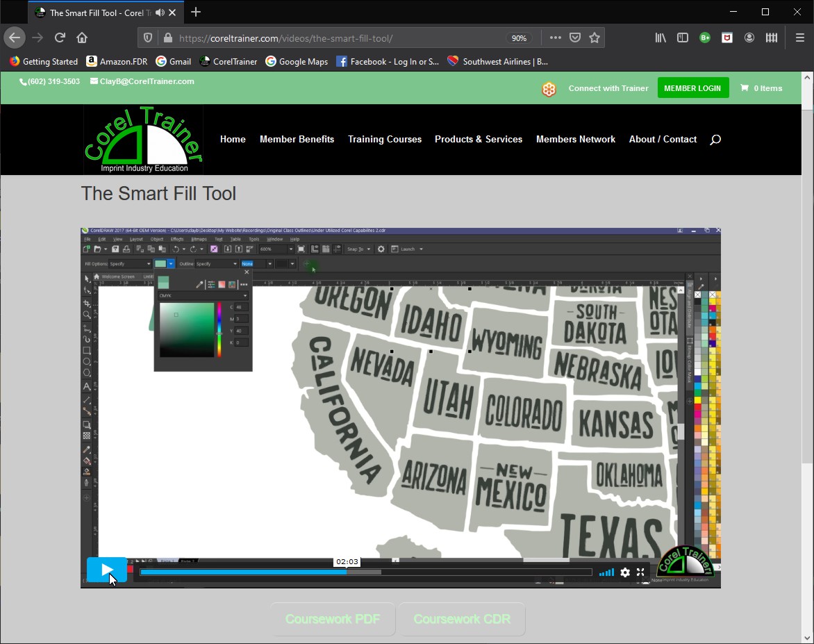Click the orange flower icon beside Connect with Trainer
814x644 pixels.
coord(549,89)
